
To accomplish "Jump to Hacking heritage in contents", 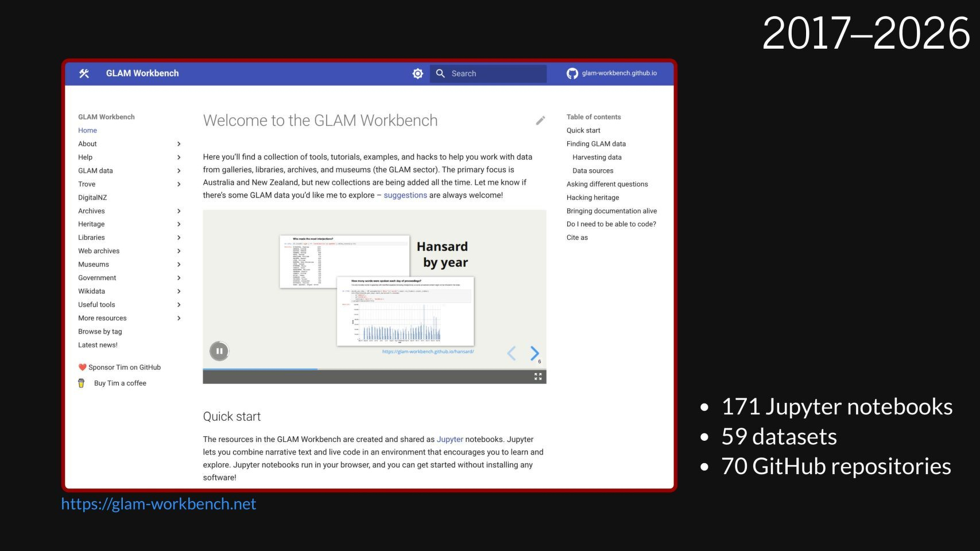I will click(x=592, y=197).
